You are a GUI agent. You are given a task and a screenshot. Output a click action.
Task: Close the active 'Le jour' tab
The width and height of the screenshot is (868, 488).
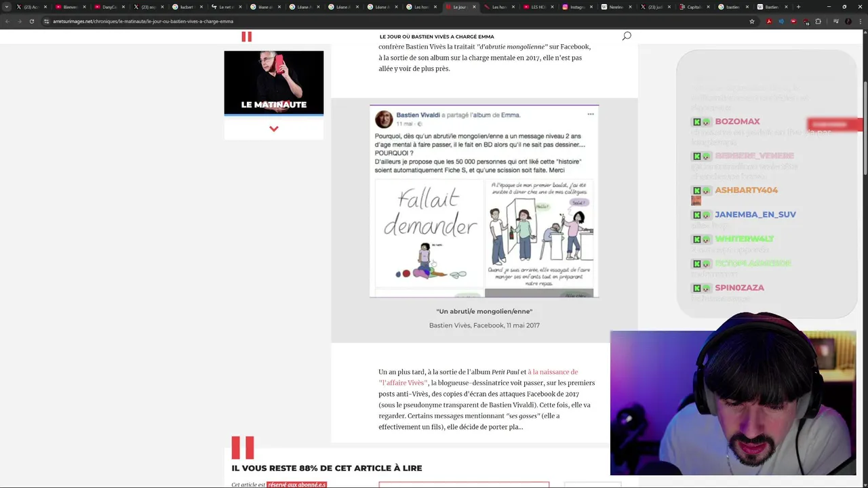[x=474, y=7]
